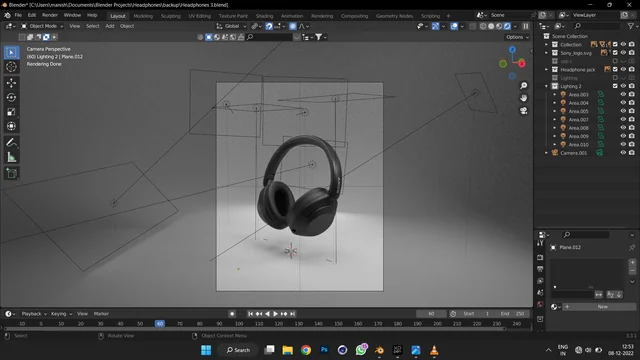Open the Playback dropdown
Image resolution: width=640 pixels, height=360 pixels.
point(34,314)
